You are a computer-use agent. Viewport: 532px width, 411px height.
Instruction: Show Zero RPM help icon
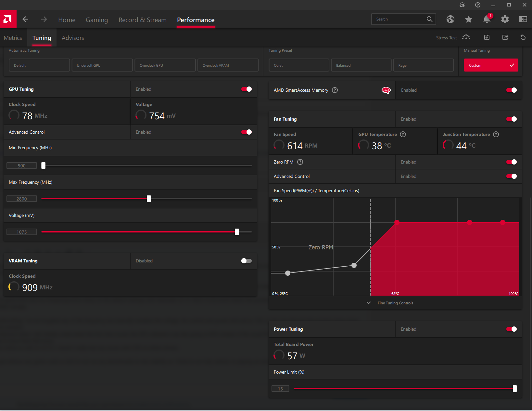300,162
